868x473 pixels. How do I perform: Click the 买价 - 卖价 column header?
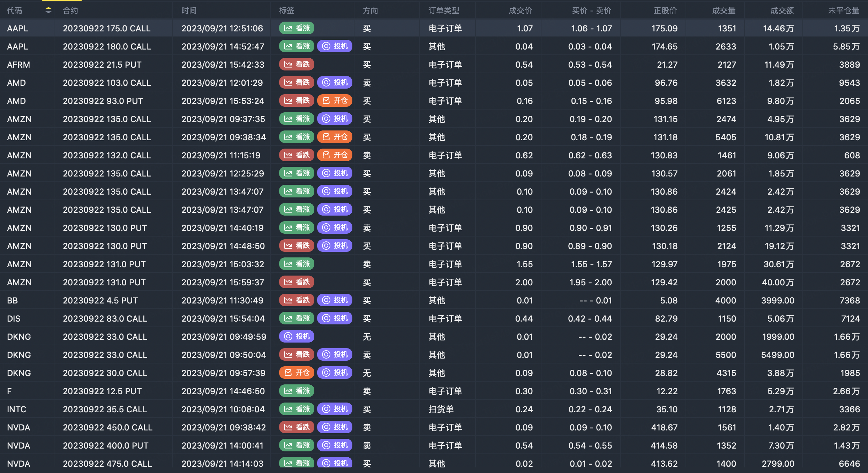point(592,10)
